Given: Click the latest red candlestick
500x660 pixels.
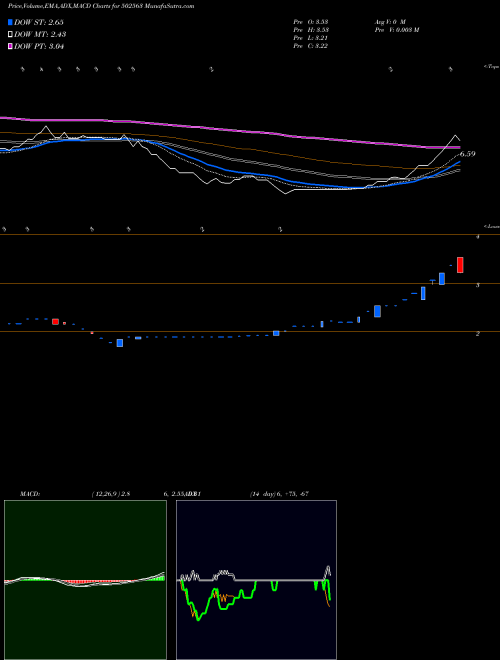Looking at the screenshot, I should point(460,265).
